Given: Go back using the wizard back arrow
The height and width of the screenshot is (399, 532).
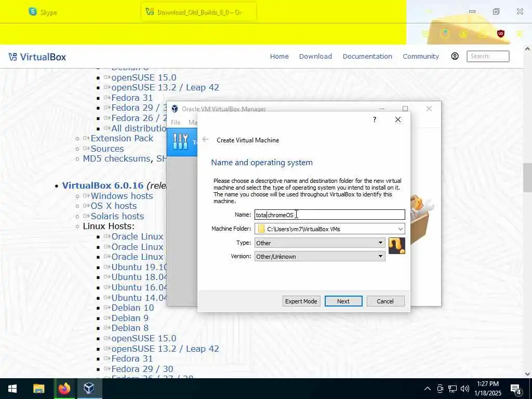Looking at the screenshot, I should click(205, 140).
